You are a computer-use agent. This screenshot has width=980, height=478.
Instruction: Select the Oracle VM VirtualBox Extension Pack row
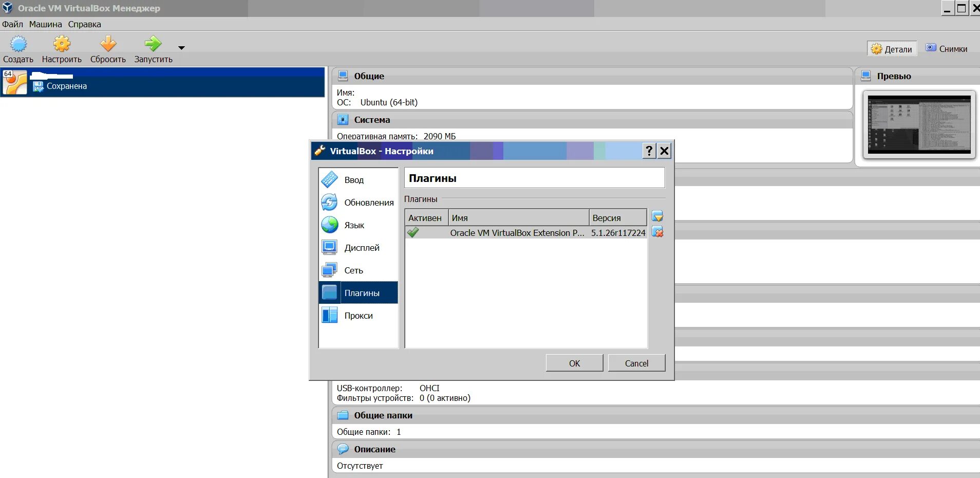(x=526, y=233)
